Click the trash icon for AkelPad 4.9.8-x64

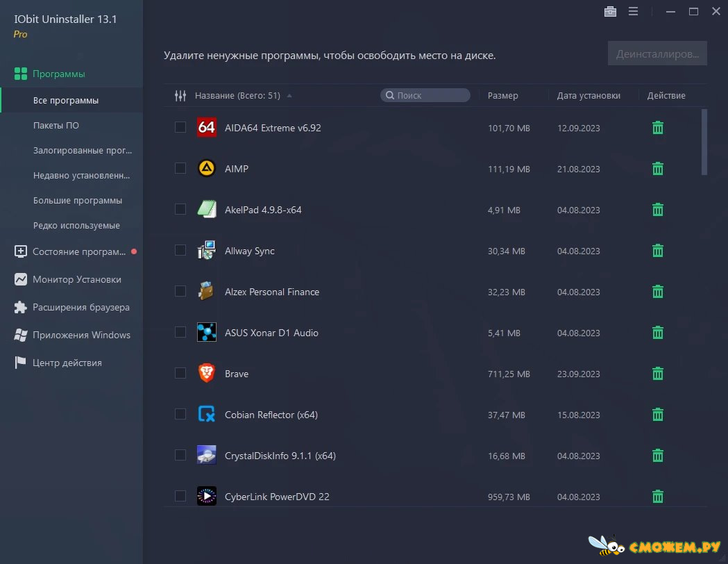[657, 210]
